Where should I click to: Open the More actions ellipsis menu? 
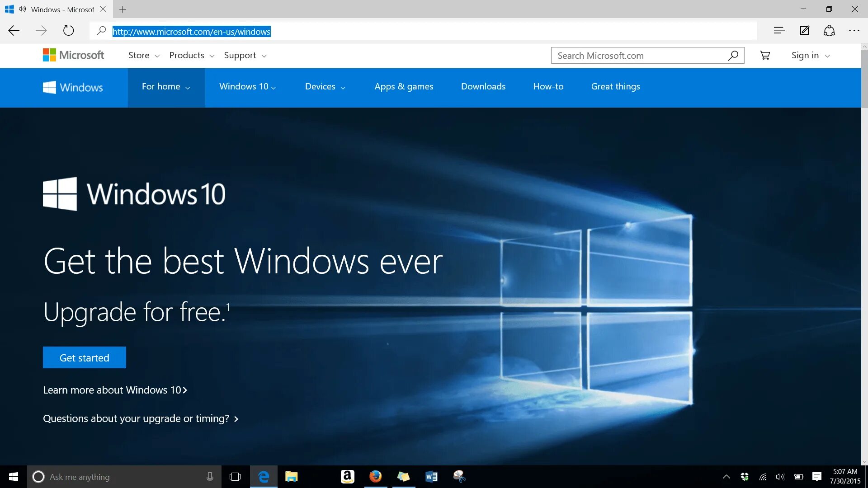coord(854,31)
